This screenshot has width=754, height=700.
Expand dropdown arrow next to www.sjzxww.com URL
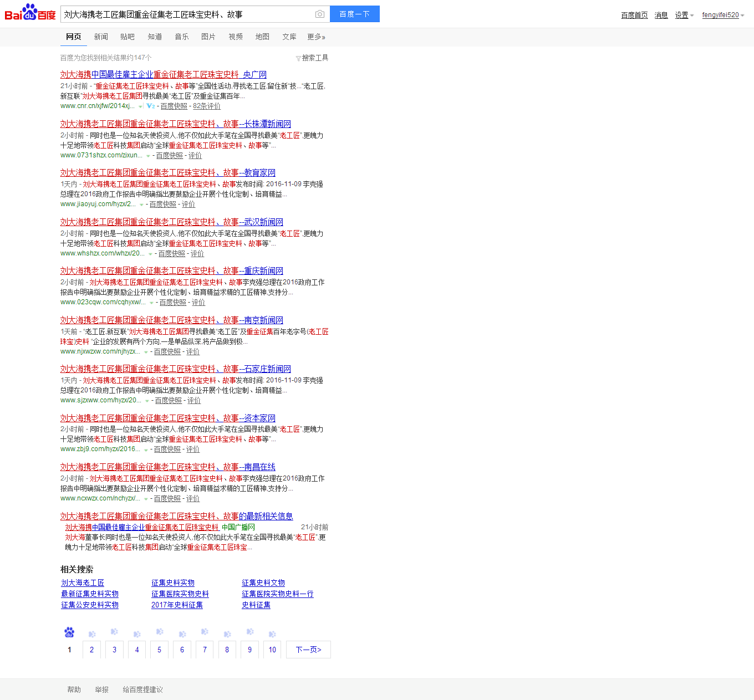point(147,401)
